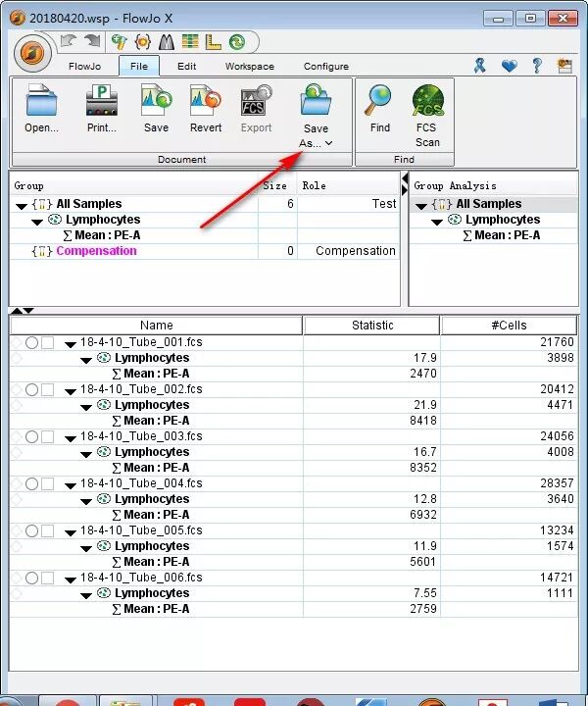Tick the square checkbox for 18-4-10_Tube_001.fcs
The height and width of the screenshot is (706, 588).
click(48, 342)
